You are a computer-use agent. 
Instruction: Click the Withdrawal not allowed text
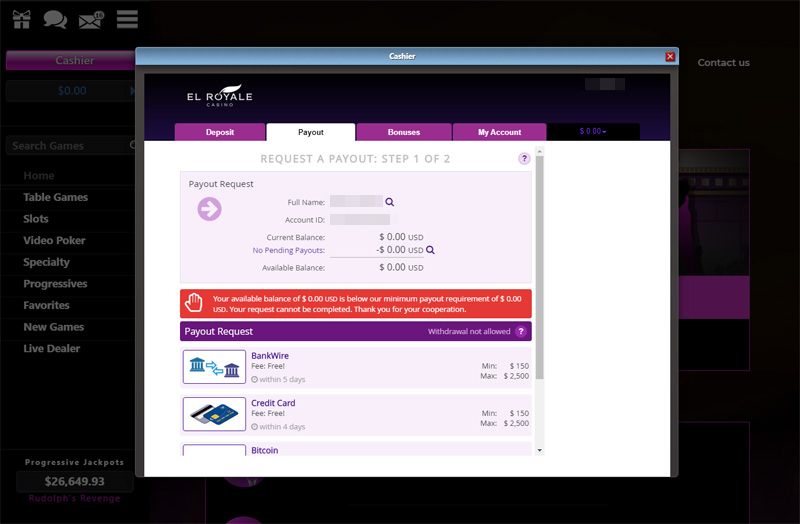point(469,332)
